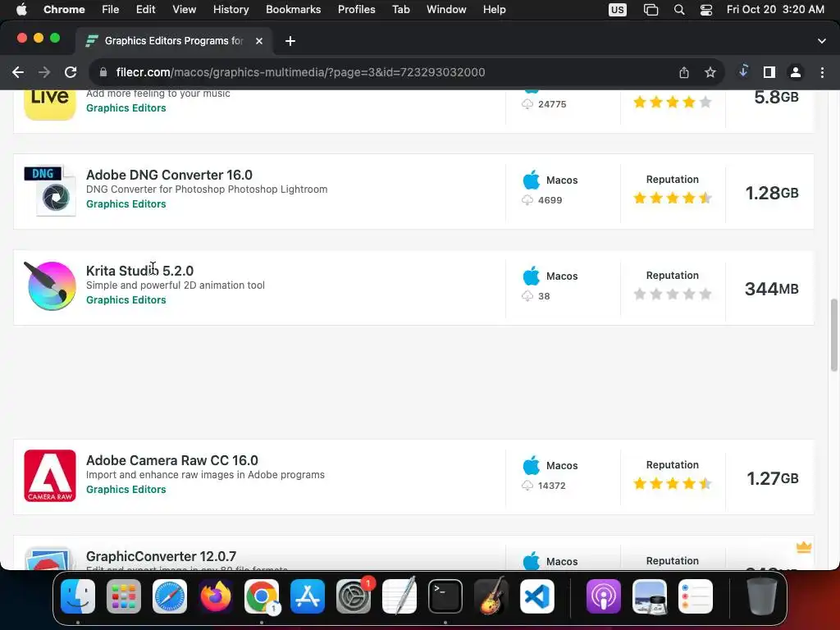Click the US input source indicator
The height and width of the screenshot is (630, 840).
[617, 10]
